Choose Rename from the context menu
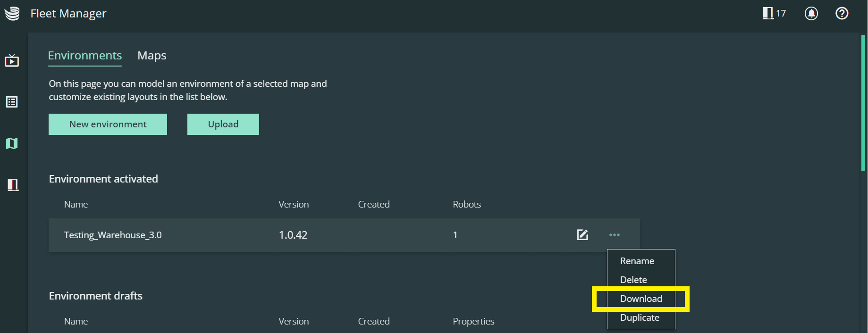Viewport: 868px width, 333px height. (637, 261)
